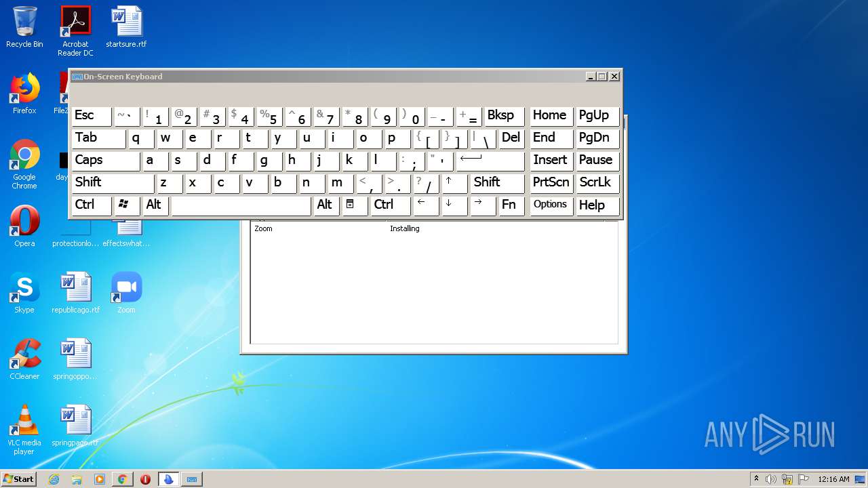Open the Recycle Bin desktop icon
The height and width of the screenshot is (488, 868).
[24, 27]
